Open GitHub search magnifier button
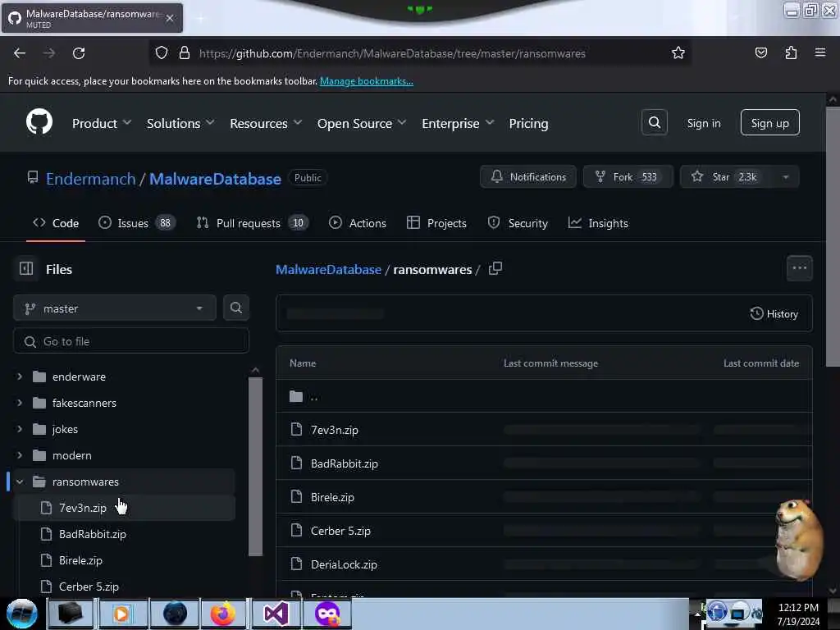Viewport: 840px width, 630px height. click(654, 123)
